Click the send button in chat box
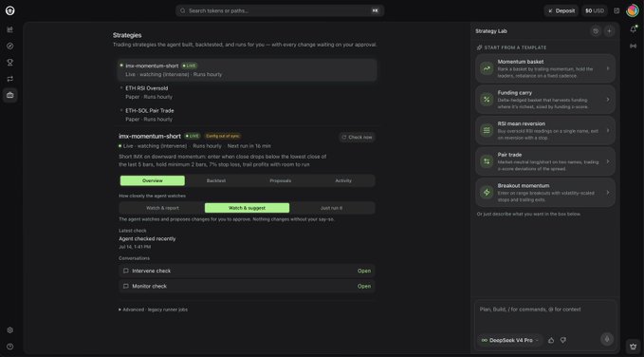 click(x=607, y=339)
